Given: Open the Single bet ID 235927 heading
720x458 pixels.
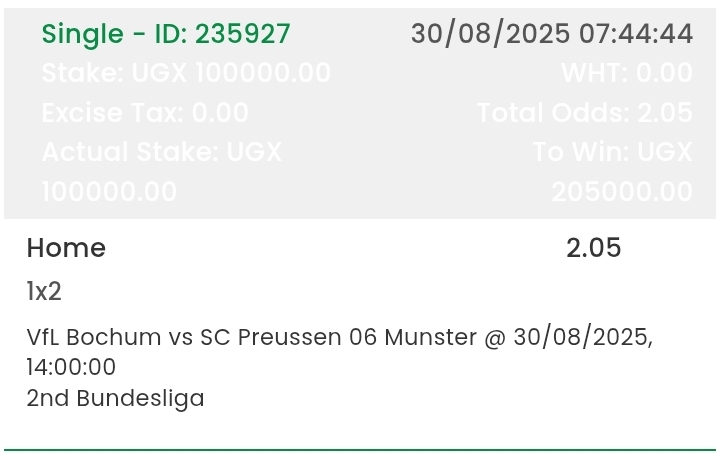Looking at the screenshot, I should tap(166, 34).
